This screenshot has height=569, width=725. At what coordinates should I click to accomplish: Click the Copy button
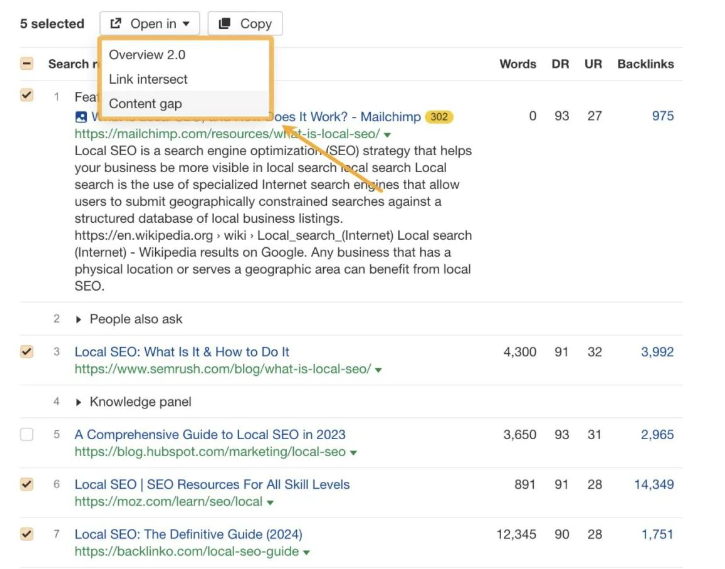tap(245, 24)
